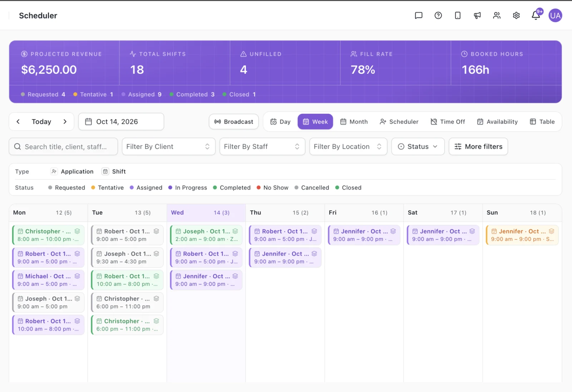Click Assigned purple dot in summary bar
The image size is (572, 392).
123,94
